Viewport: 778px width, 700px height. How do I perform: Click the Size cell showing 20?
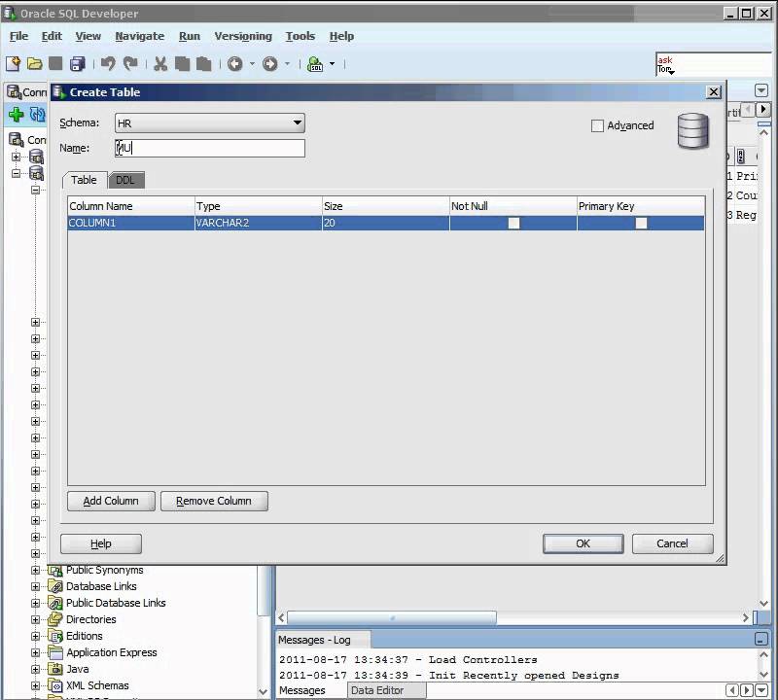(385, 224)
